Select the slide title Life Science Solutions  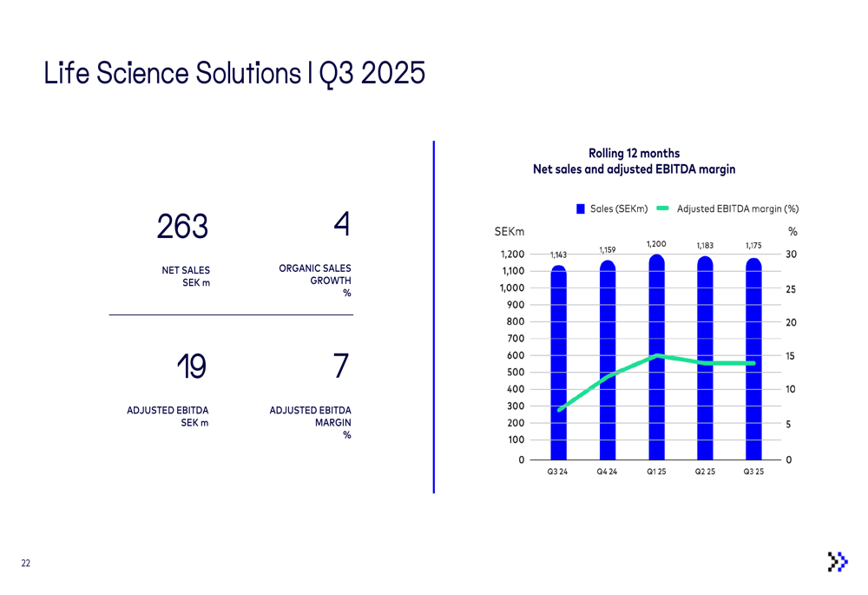pos(234,74)
